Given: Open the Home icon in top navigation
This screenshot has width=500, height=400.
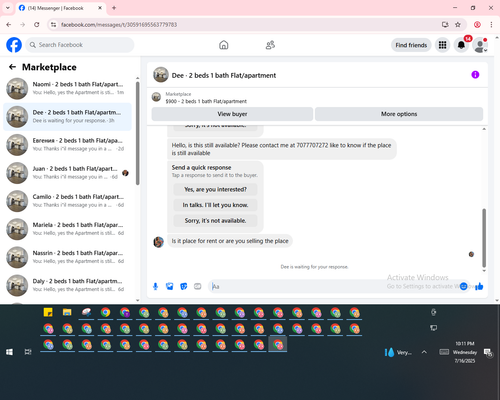Looking at the screenshot, I should [224, 45].
